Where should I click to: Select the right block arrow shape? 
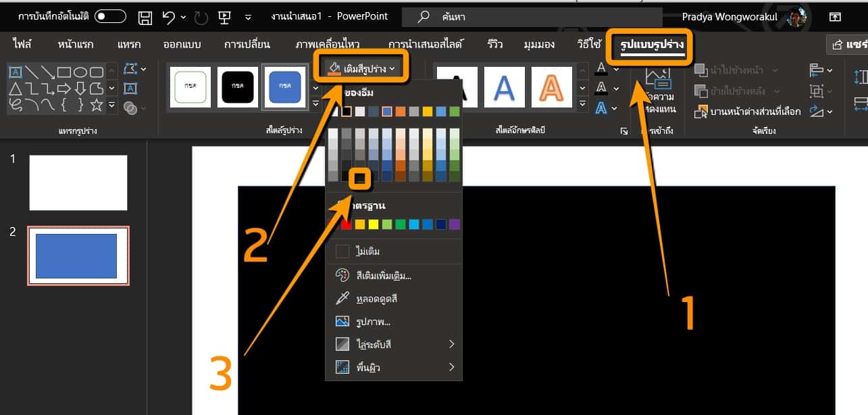click(64, 89)
